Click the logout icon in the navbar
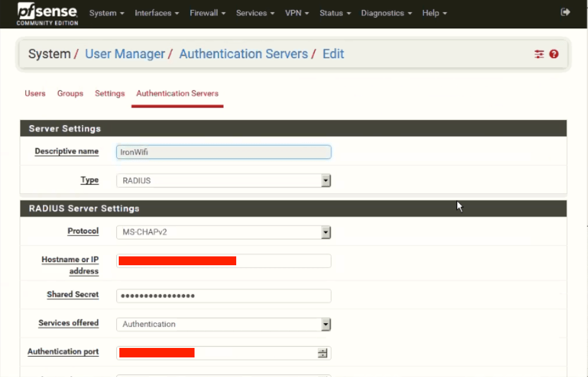 [565, 11]
